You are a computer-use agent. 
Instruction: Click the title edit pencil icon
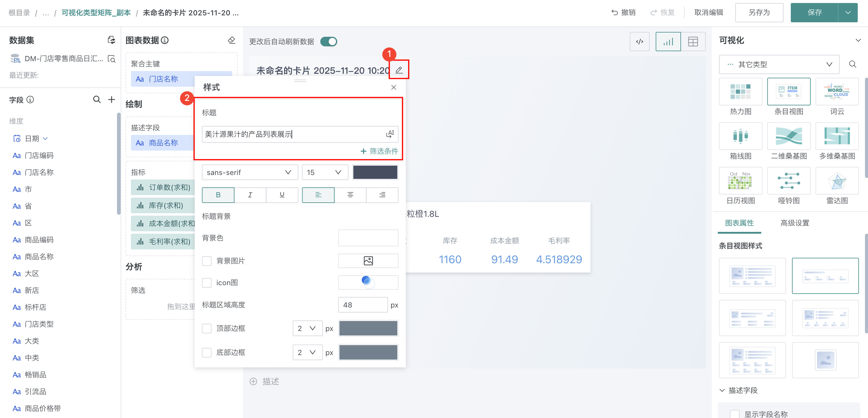[x=399, y=70]
